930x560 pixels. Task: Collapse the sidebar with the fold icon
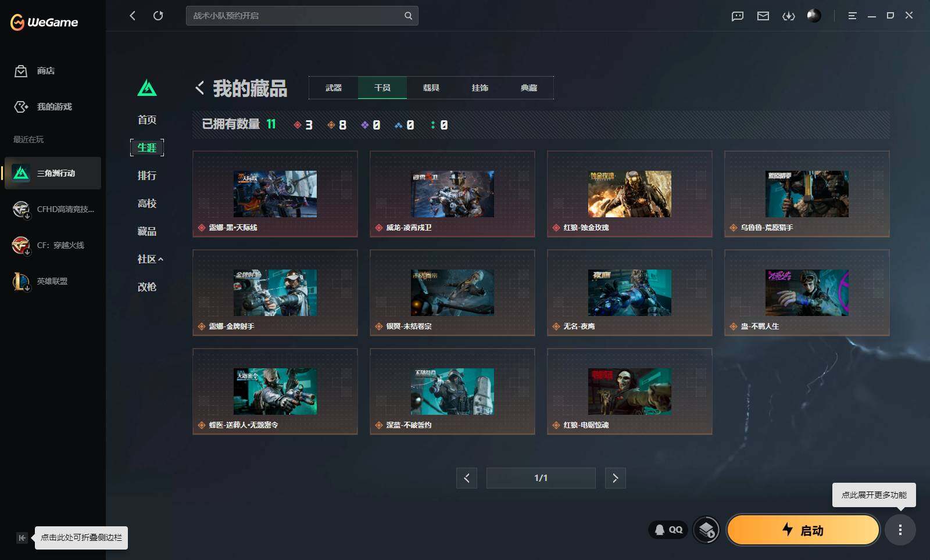[22, 538]
